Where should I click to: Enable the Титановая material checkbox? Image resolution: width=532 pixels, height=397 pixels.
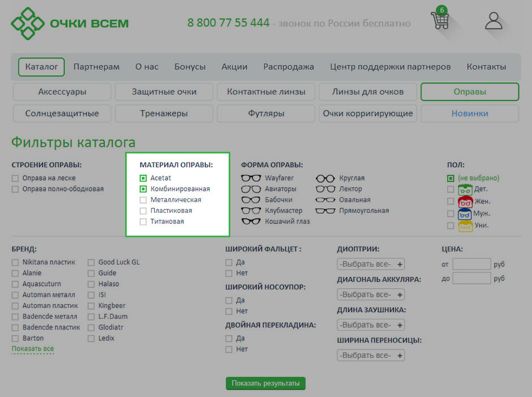[143, 221]
